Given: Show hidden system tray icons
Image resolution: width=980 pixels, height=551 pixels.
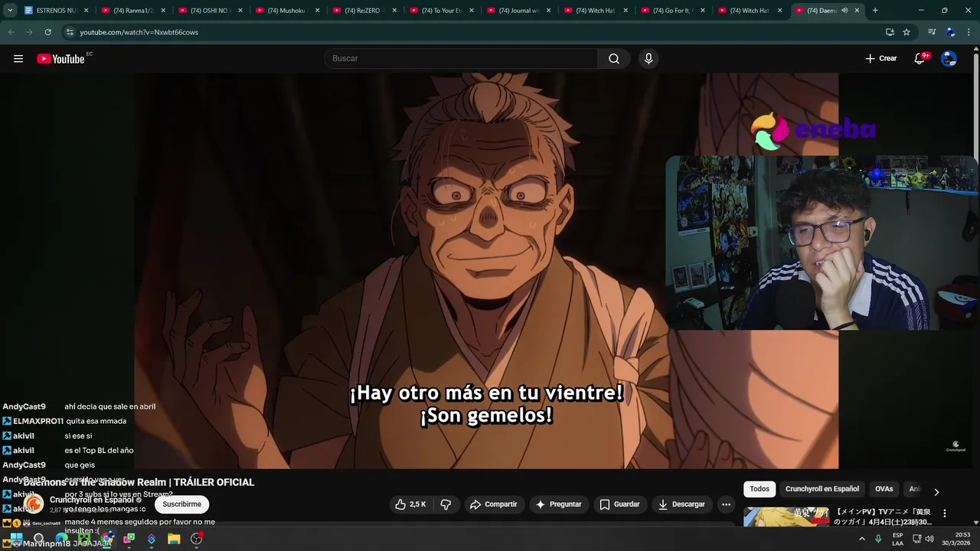Looking at the screenshot, I should click(862, 539).
